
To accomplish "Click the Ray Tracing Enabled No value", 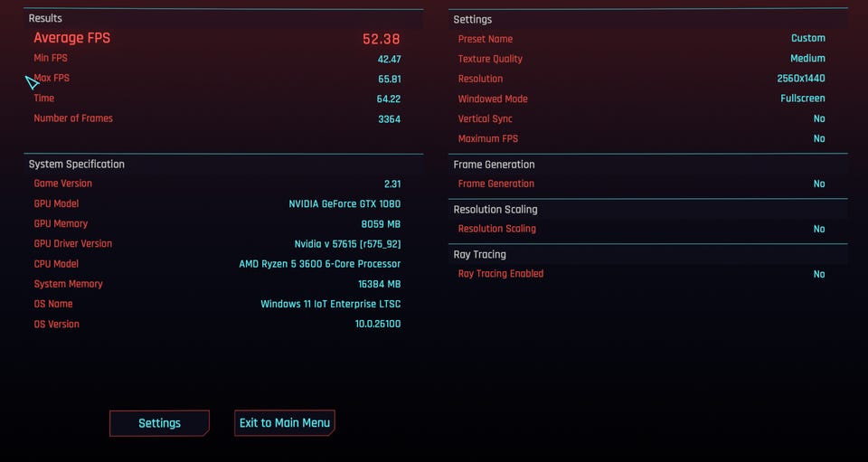I will (x=819, y=275).
